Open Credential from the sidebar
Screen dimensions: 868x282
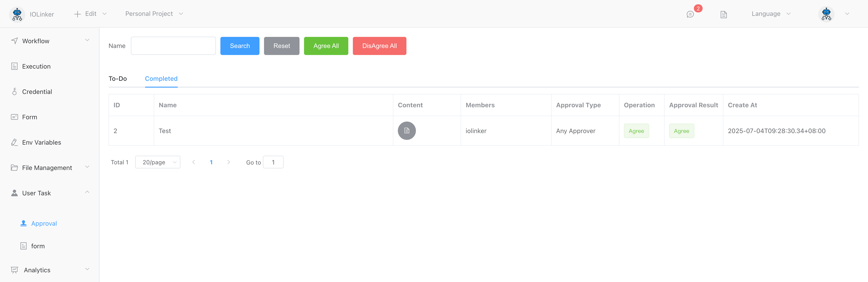coord(37,92)
